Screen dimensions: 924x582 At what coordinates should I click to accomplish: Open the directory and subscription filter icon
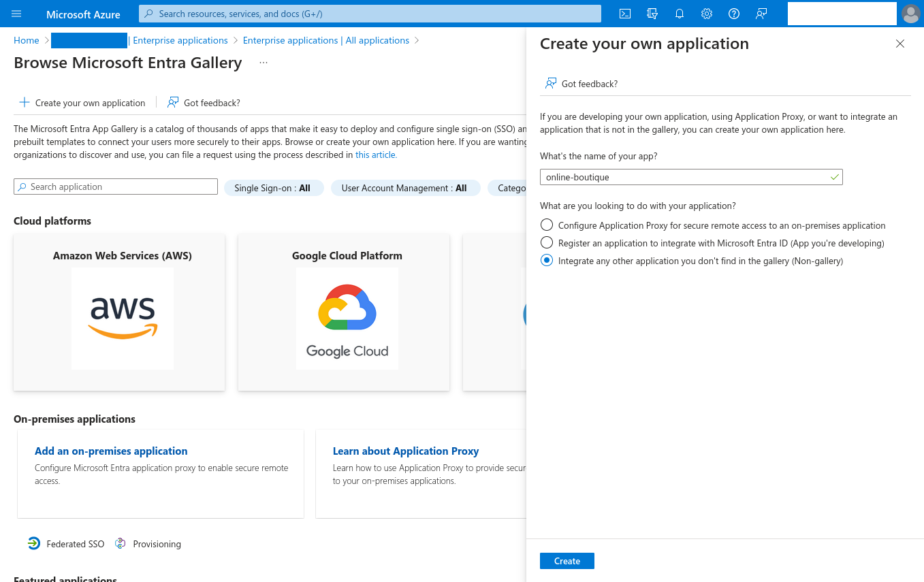pos(652,14)
